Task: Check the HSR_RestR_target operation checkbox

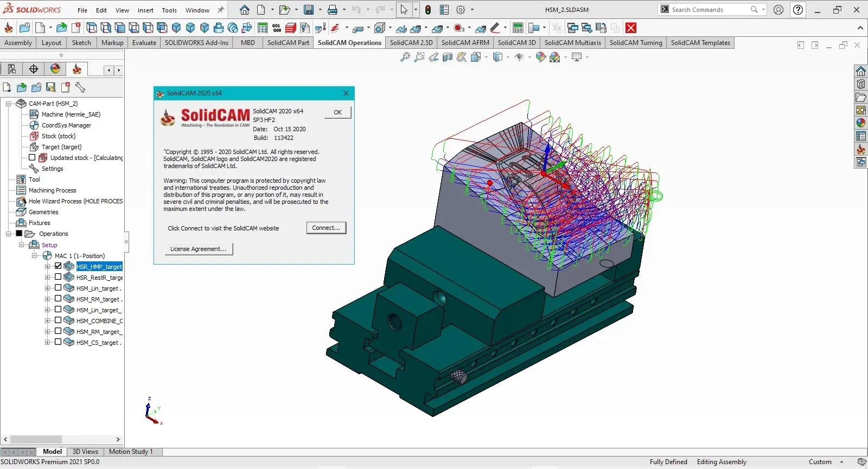Action: (58, 277)
